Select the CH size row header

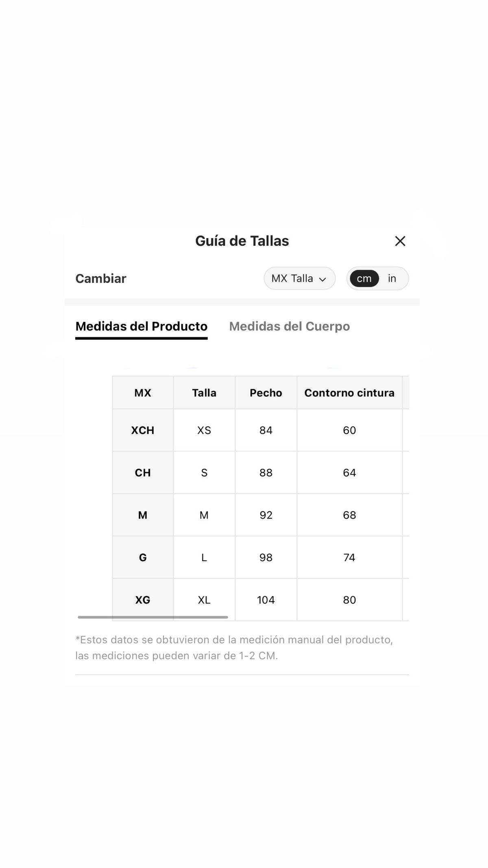[x=143, y=472]
